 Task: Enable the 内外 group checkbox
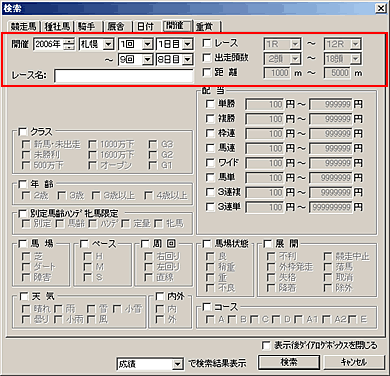point(160,296)
